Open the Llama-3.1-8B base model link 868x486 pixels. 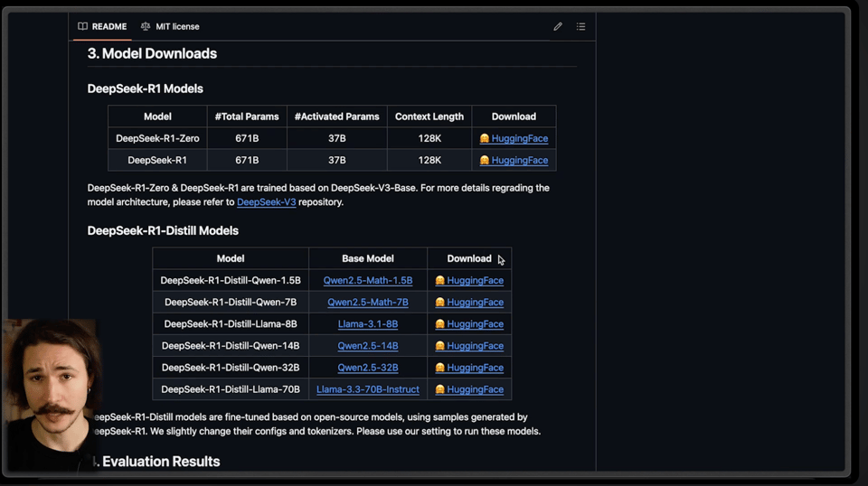click(x=368, y=324)
